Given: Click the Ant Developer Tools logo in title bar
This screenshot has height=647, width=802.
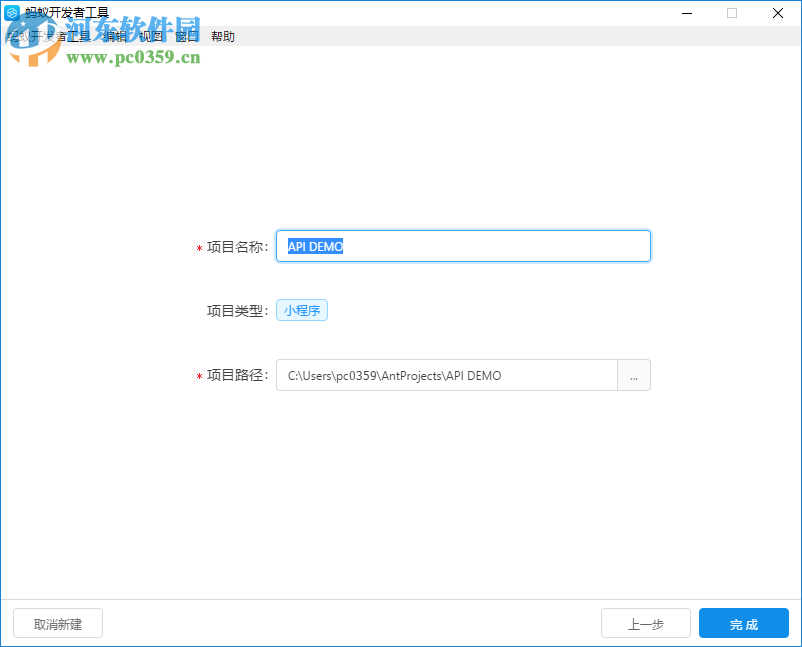Looking at the screenshot, I should point(14,13).
